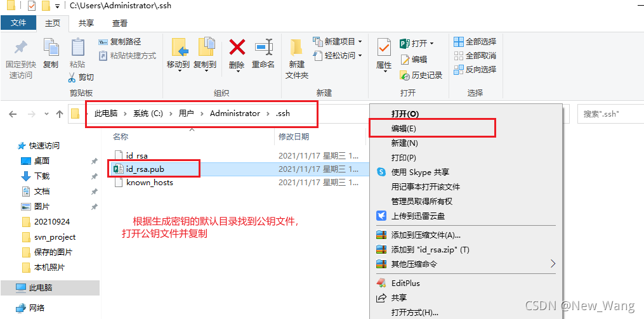Viewport: 644px width, 319px height.
Task: Click the red Delete X icon
Action: 237,47
